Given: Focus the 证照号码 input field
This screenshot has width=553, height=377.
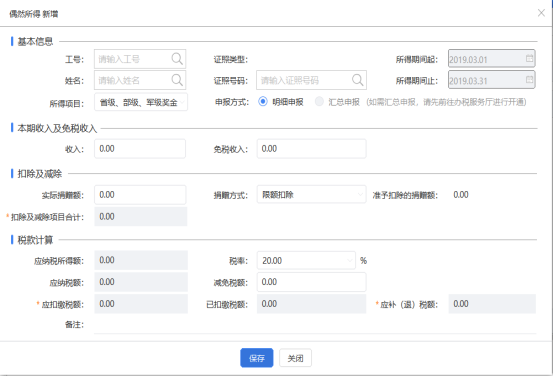Looking at the screenshot, I should point(311,80).
